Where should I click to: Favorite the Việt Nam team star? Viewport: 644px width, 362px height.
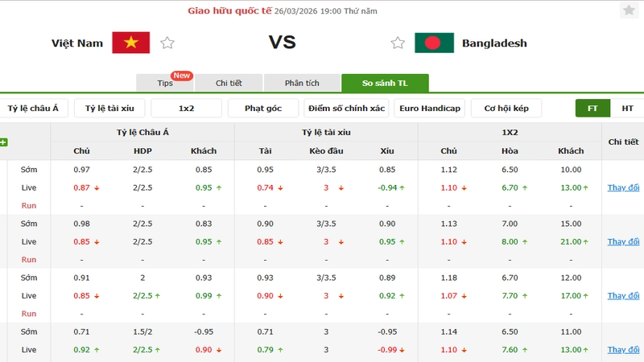[167, 43]
